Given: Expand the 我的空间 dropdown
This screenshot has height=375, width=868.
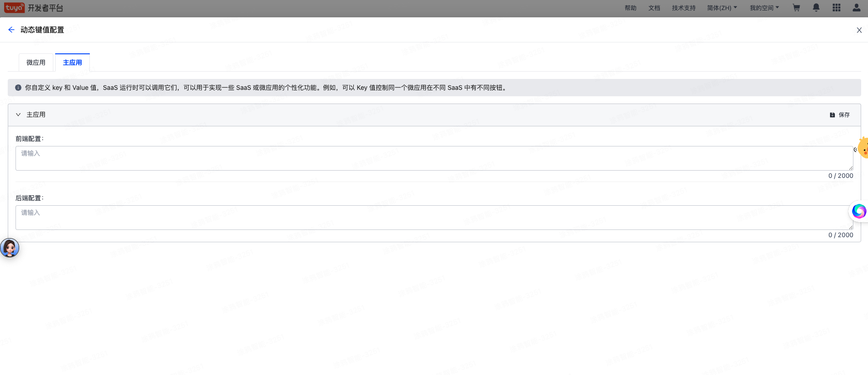Looking at the screenshot, I should pyautogui.click(x=764, y=8).
